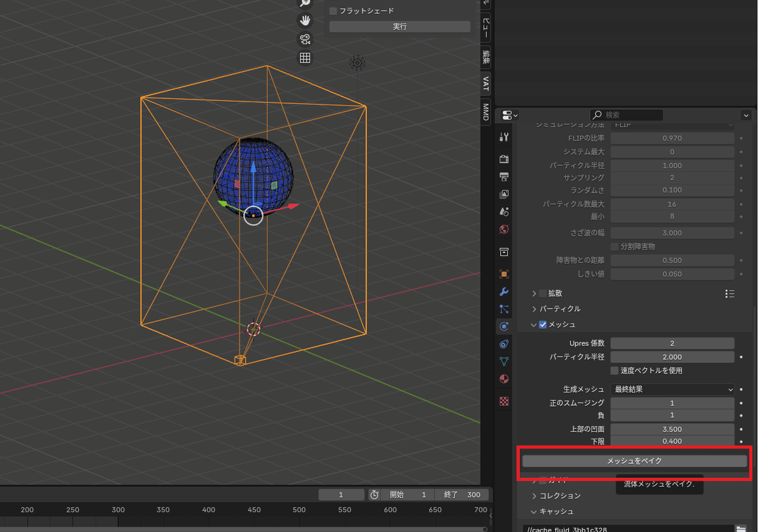The height and width of the screenshot is (532, 758).
Task: Click timeline frame marker 450
Action: point(254,510)
